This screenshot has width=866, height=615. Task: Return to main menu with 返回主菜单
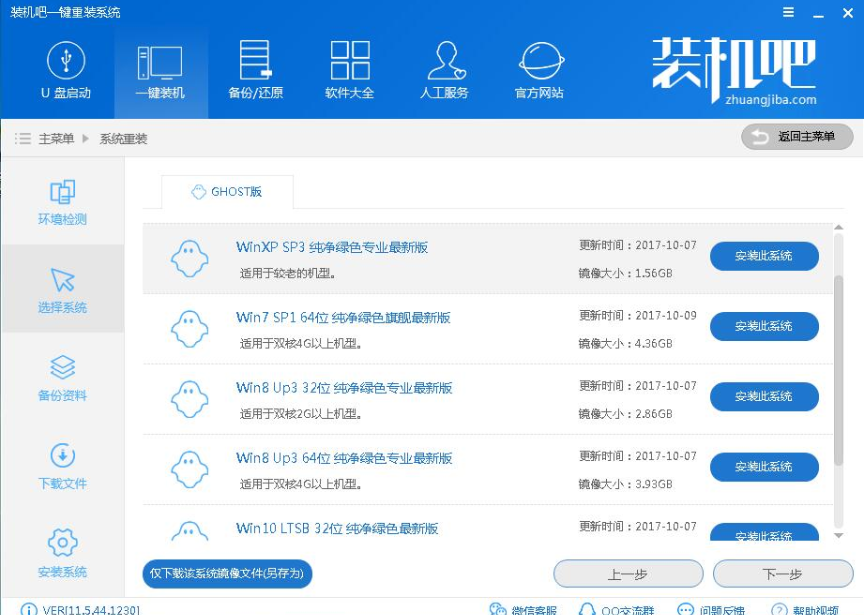click(797, 137)
